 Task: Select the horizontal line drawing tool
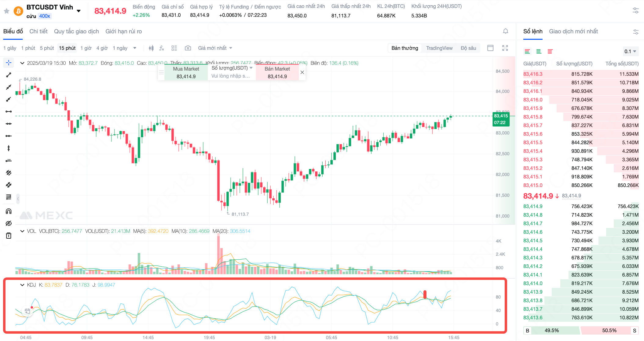9,112
